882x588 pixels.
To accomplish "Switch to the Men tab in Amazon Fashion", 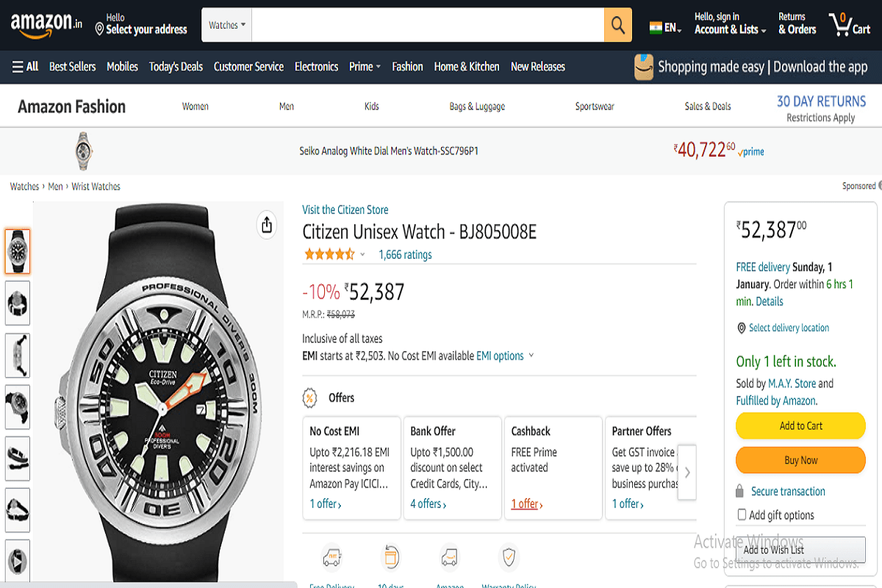I will point(286,106).
